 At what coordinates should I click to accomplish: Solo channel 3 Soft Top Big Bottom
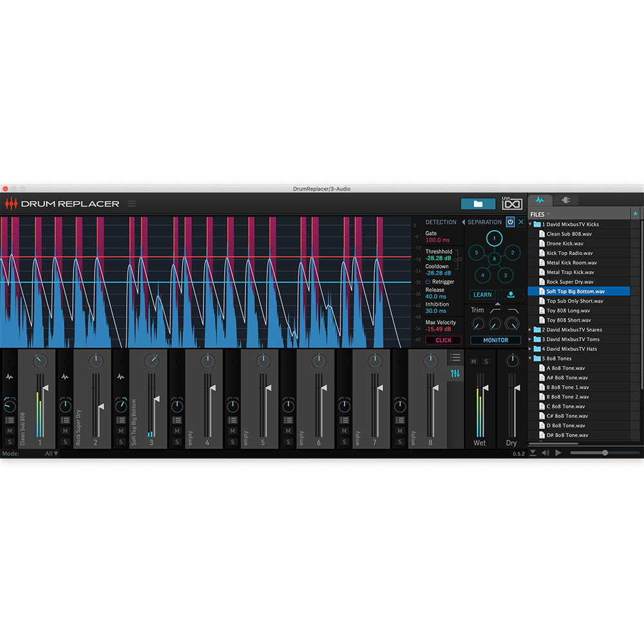pos(121,442)
